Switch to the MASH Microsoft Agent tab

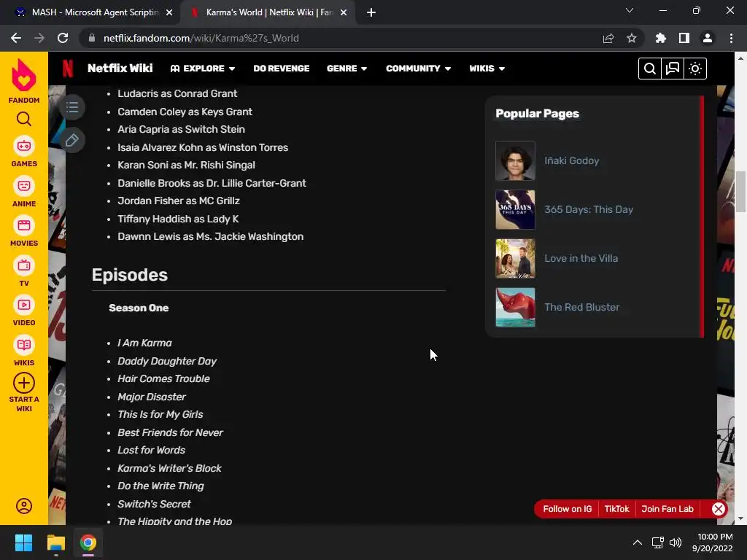coord(89,12)
